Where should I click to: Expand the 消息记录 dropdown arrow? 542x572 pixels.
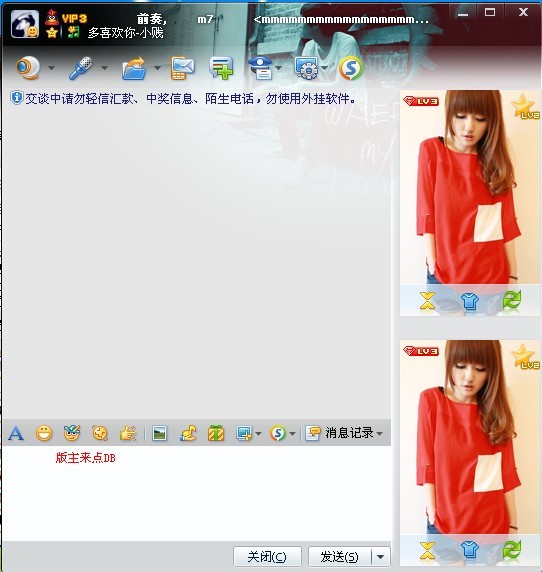tap(379, 434)
